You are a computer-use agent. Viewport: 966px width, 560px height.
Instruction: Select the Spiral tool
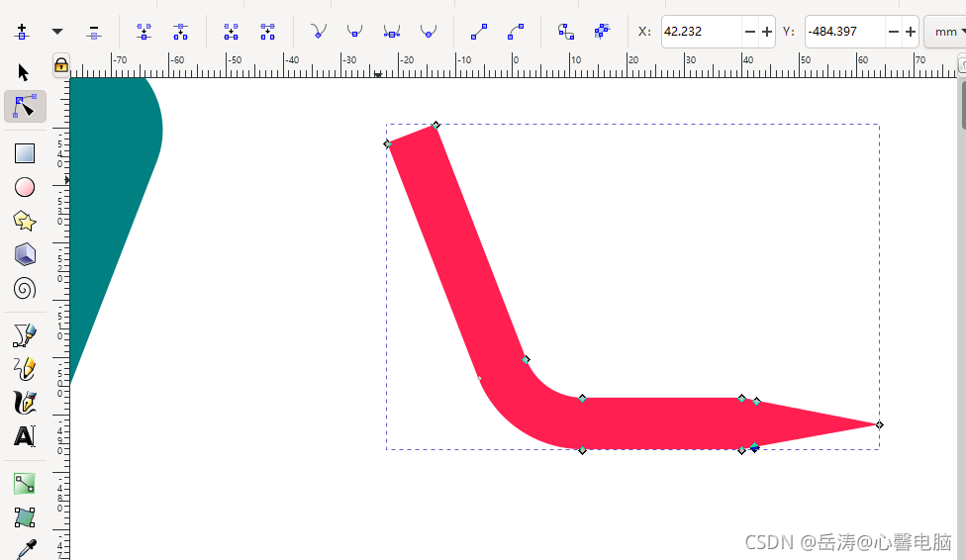[x=25, y=288]
